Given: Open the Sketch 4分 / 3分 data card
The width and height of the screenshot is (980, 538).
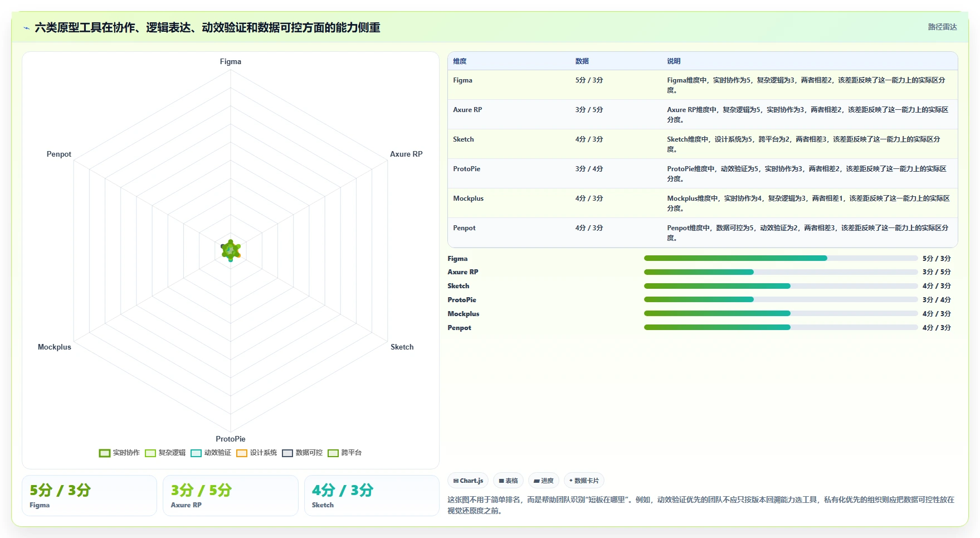Looking at the screenshot, I should coord(372,496).
